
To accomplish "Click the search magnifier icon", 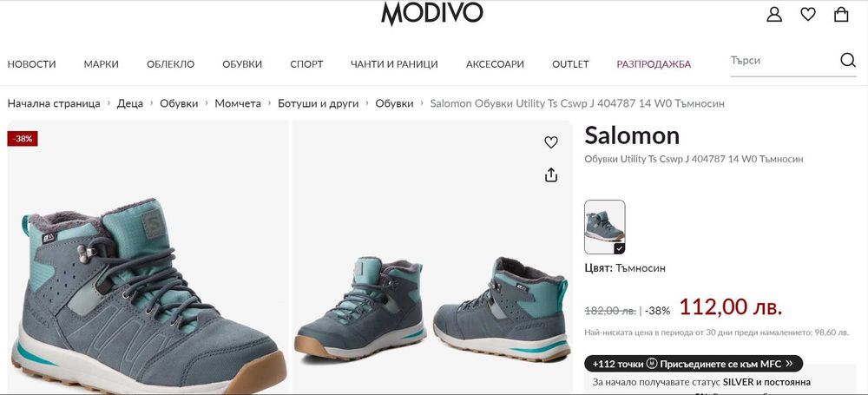I will [x=847, y=60].
